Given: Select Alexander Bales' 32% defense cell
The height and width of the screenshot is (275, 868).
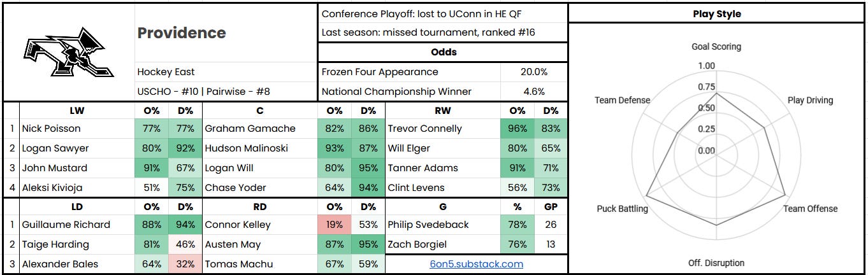Looking at the screenshot, I should click(x=185, y=264).
